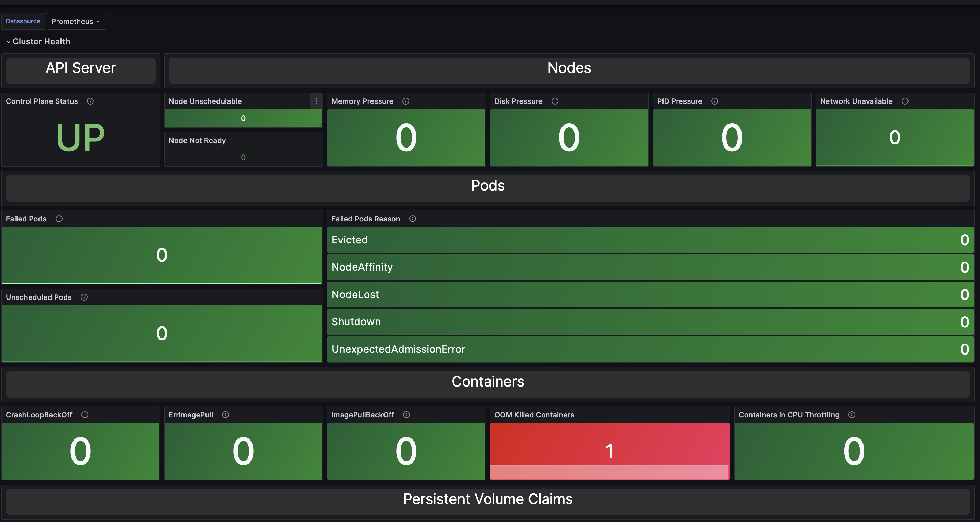Screen dimensions: 980x522
Task: Click Containers in CPU Throttling info icon
Action: (852, 415)
